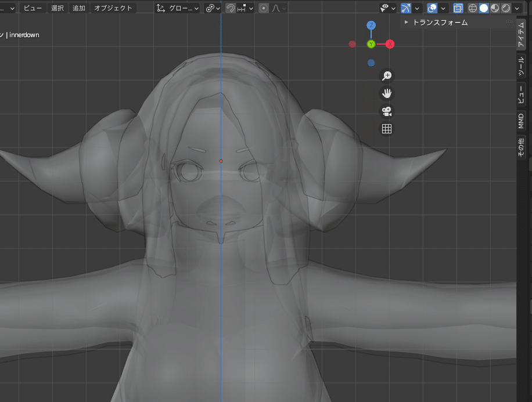Open the ツール sidebar tab
Viewport: 532px width, 402px height.
coord(521,67)
